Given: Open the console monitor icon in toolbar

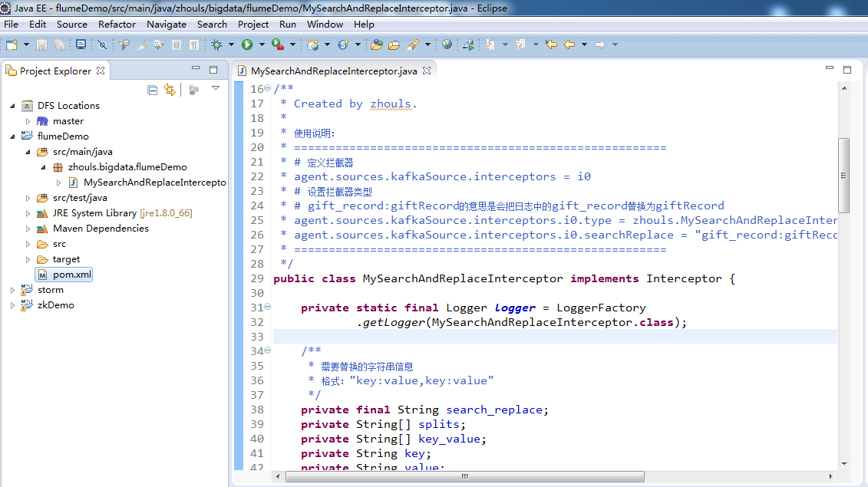Looking at the screenshot, I should (81, 44).
